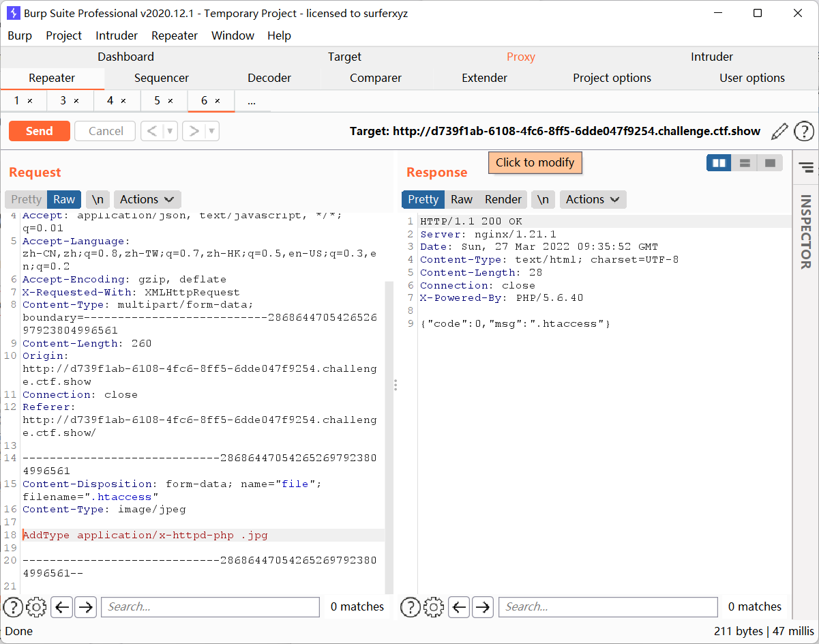Go to previous match in Request search
819x644 pixels.
click(x=61, y=606)
